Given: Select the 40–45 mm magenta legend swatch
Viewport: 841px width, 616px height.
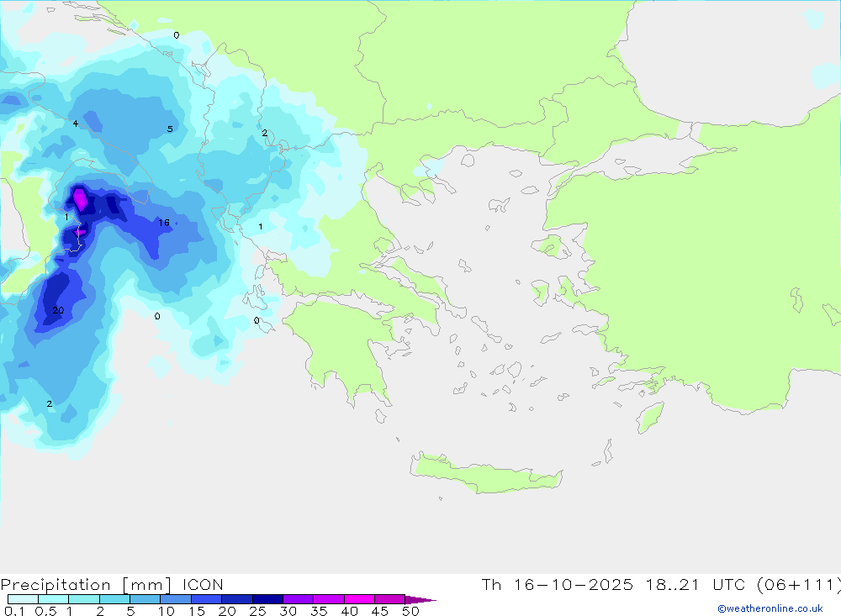Looking at the screenshot, I should pyautogui.click(x=359, y=599).
